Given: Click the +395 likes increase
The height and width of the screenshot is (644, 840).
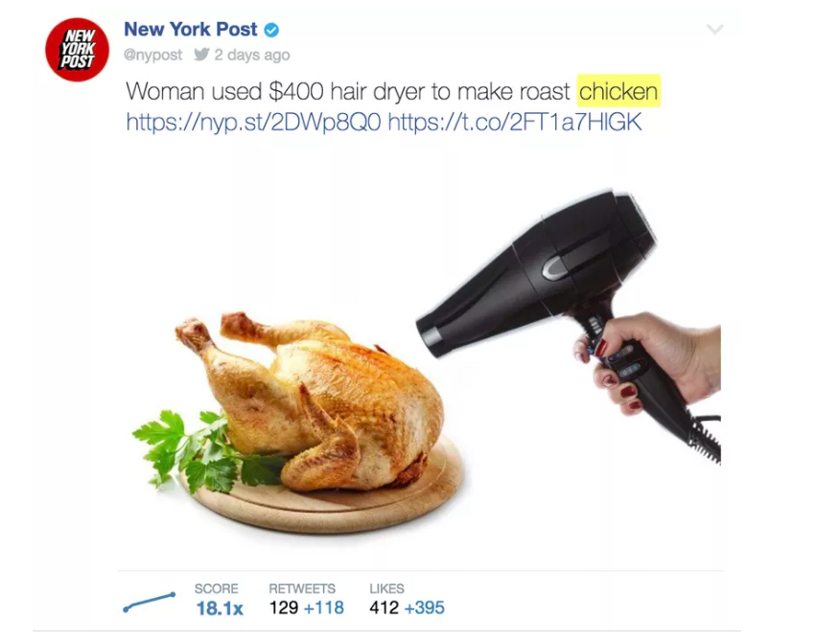Looking at the screenshot, I should [424, 608].
